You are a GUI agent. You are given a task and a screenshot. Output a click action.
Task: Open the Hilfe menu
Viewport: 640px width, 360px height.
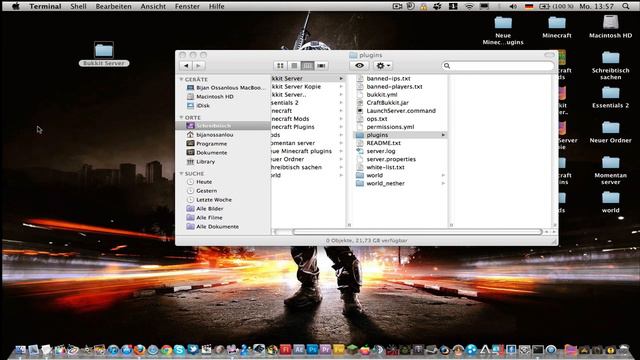pyautogui.click(x=216, y=6)
